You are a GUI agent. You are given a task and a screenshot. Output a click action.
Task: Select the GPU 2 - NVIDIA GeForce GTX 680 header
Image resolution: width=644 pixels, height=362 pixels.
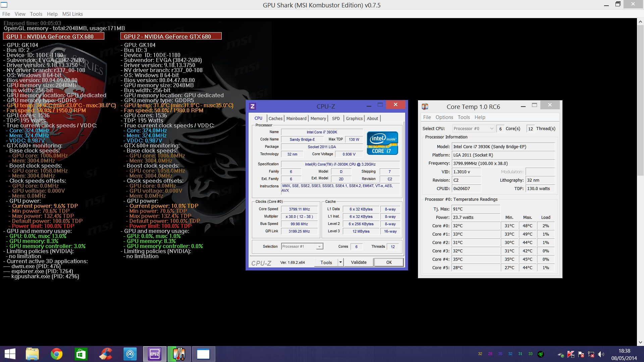[x=171, y=36]
